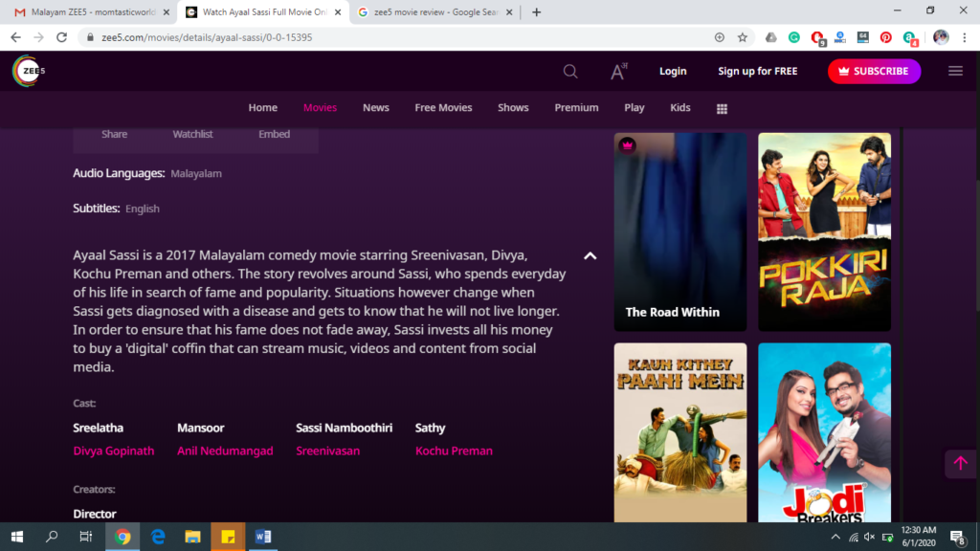Open the notification center icon
Viewport: 980px width, 551px height.
click(957, 537)
